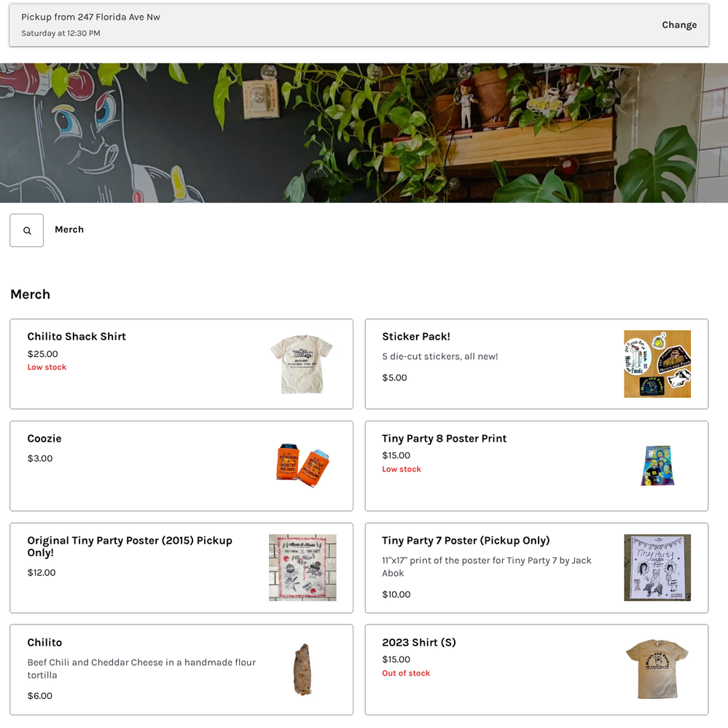Click the Chilito food item image

pos(302,669)
